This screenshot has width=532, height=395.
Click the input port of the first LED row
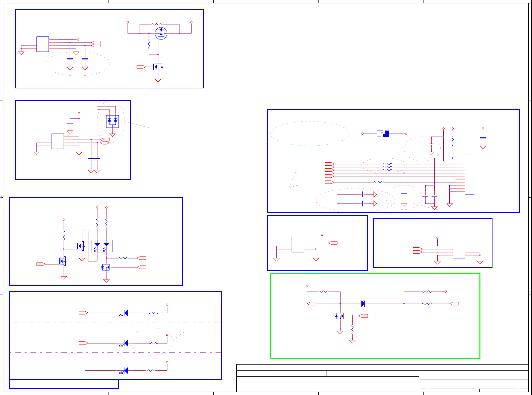pyautogui.click(x=84, y=313)
